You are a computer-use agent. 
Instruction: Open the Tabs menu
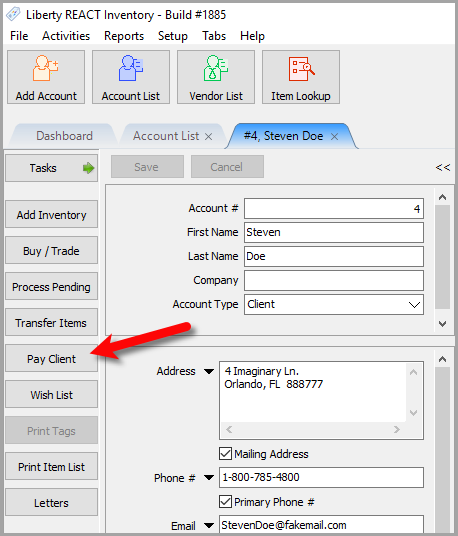point(214,36)
